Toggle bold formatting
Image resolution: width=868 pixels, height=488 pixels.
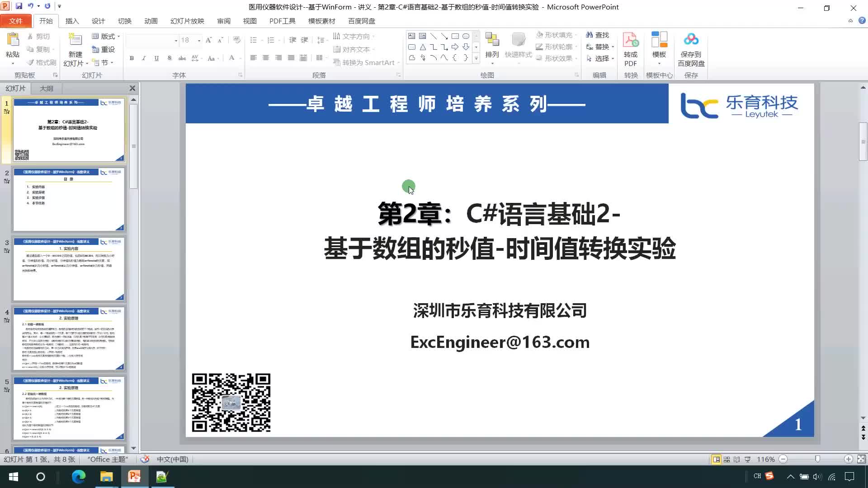click(x=132, y=58)
